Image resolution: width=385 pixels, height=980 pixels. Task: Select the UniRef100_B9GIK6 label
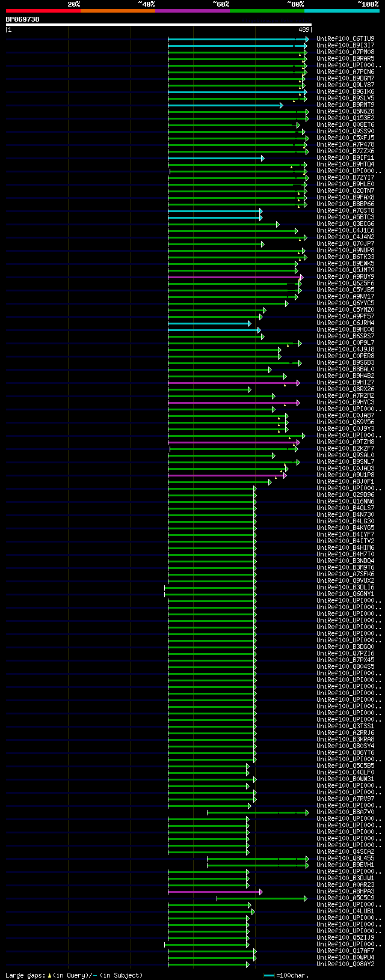345,92
